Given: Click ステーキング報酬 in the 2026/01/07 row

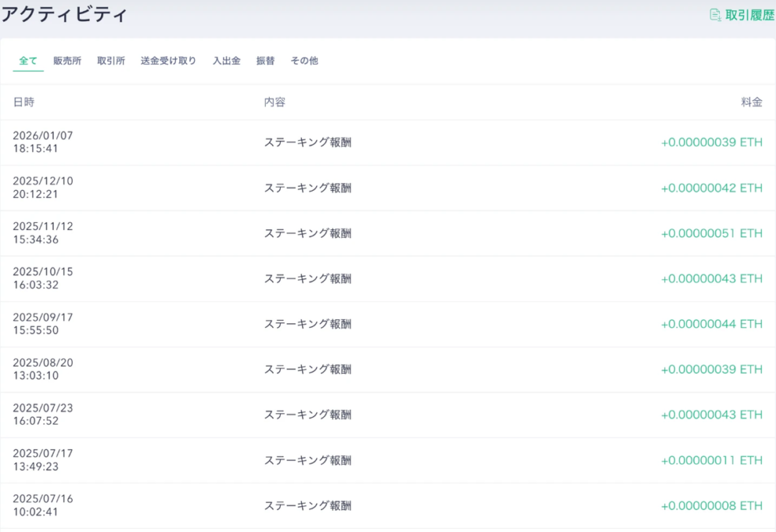Looking at the screenshot, I should click(308, 143).
